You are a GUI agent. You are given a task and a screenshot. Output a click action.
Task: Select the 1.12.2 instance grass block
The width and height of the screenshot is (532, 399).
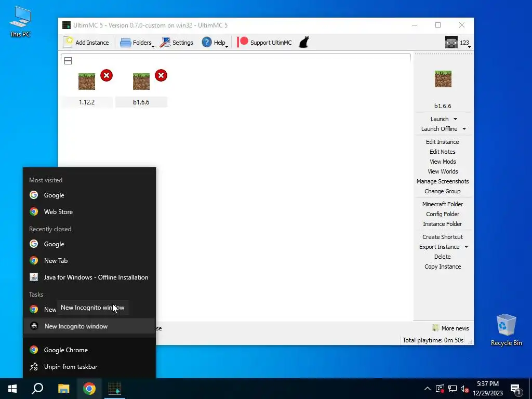(87, 82)
